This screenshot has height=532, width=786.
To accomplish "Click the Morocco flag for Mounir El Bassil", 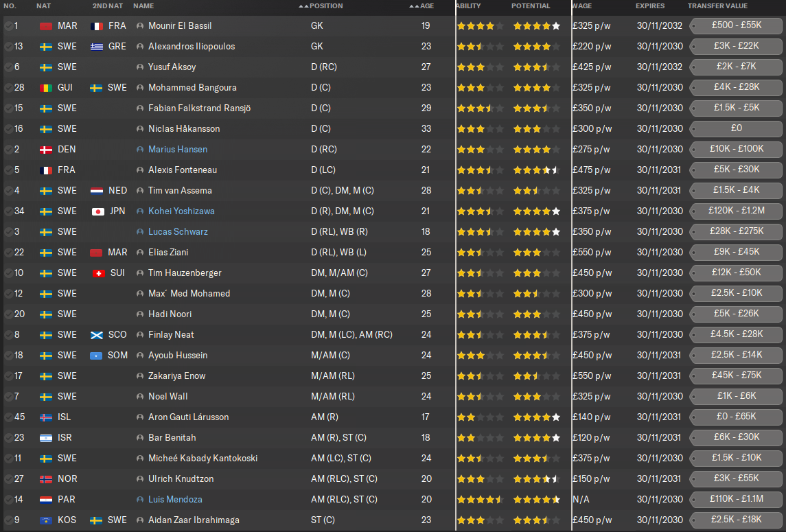I will click(47, 26).
